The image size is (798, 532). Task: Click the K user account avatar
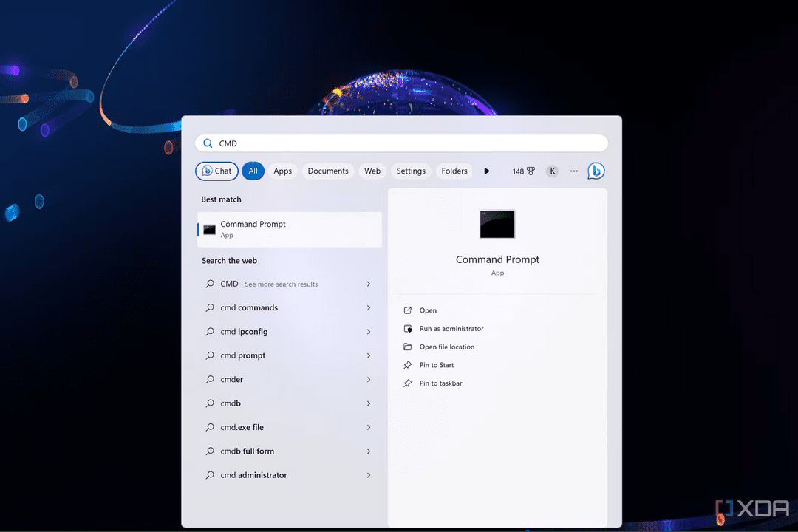click(552, 171)
